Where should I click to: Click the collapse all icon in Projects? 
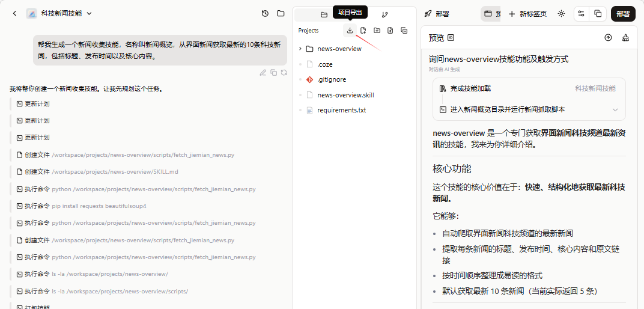click(404, 31)
